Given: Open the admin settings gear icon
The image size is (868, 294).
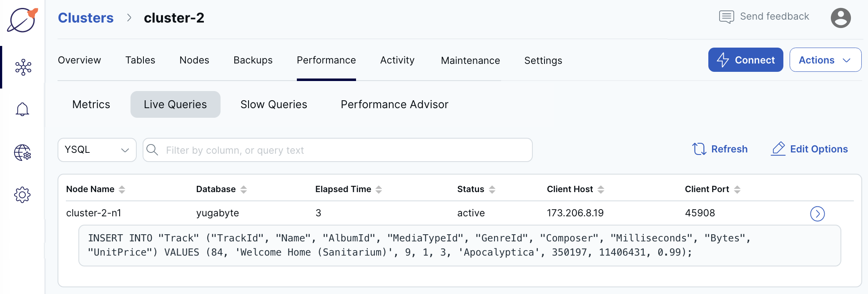Looking at the screenshot, I should click(23, 195).
